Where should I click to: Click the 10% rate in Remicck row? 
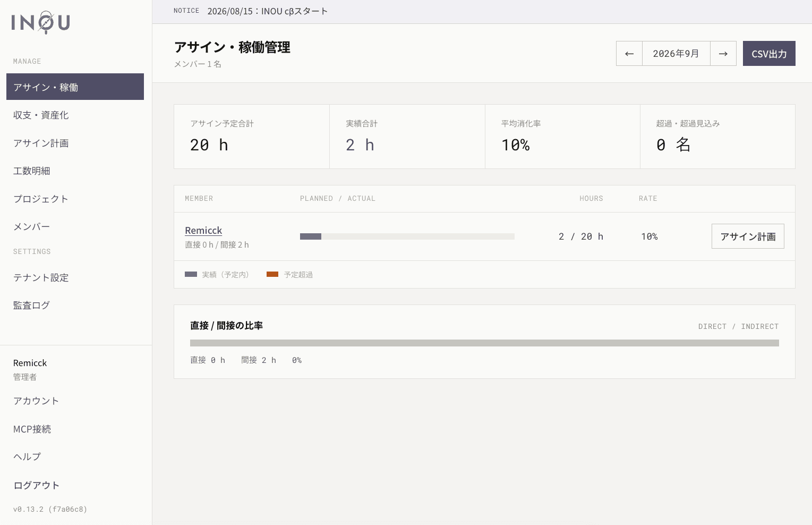point(649,236)
